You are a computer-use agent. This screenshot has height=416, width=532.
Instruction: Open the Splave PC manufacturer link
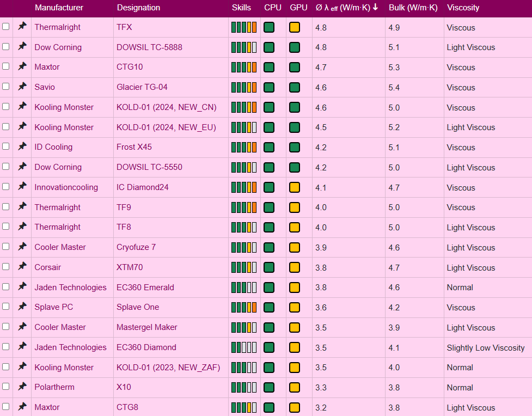pos(53,307)
